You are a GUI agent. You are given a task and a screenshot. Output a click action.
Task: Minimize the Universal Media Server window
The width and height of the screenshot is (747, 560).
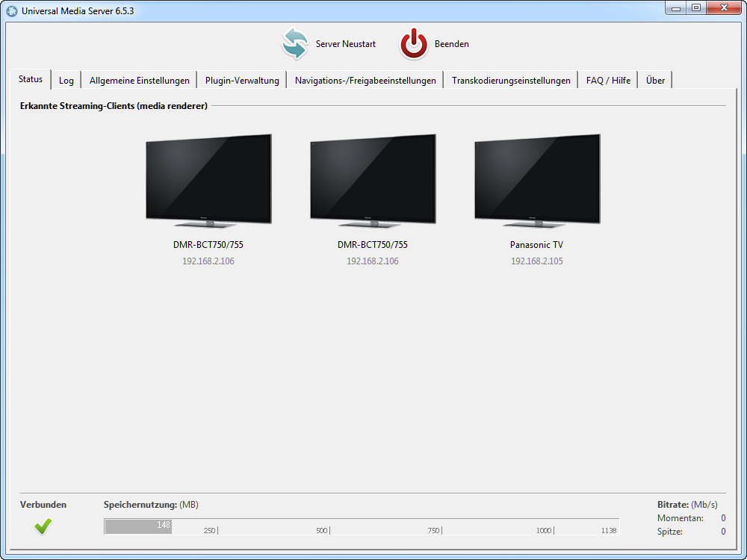675,7
